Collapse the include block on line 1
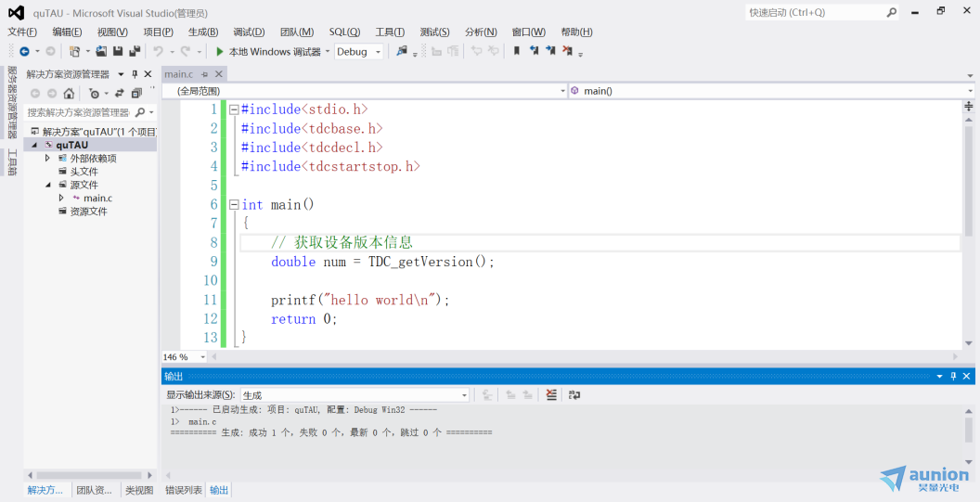 pos(234,109)
